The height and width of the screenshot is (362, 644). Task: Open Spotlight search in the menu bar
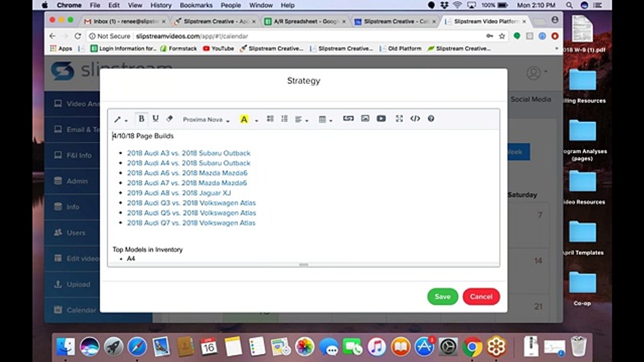tap(570, 5)
